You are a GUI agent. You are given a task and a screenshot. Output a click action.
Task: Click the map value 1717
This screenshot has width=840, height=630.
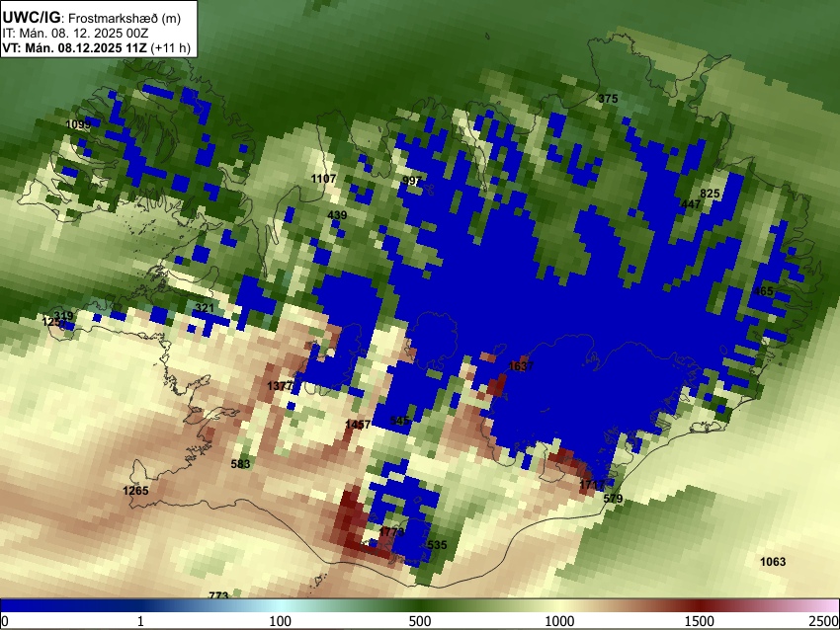tap(593, 485)
